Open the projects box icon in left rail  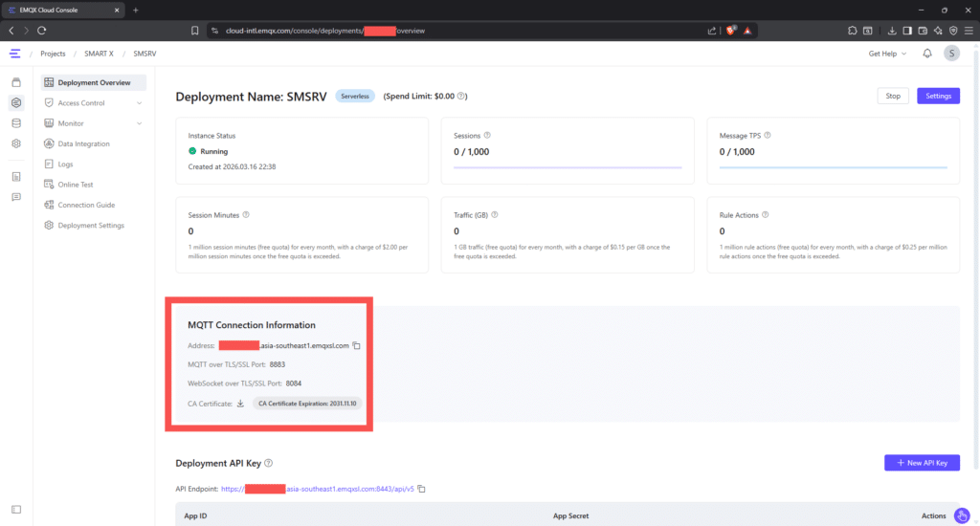pos(16,82)
